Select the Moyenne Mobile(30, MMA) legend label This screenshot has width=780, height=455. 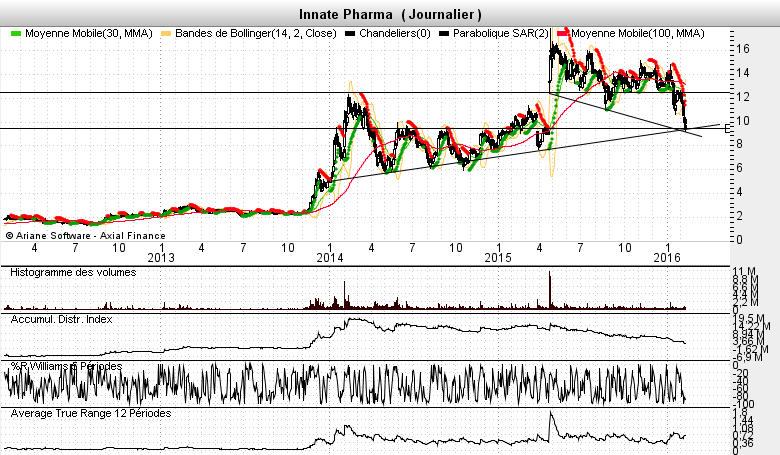[x=89, y=34]
